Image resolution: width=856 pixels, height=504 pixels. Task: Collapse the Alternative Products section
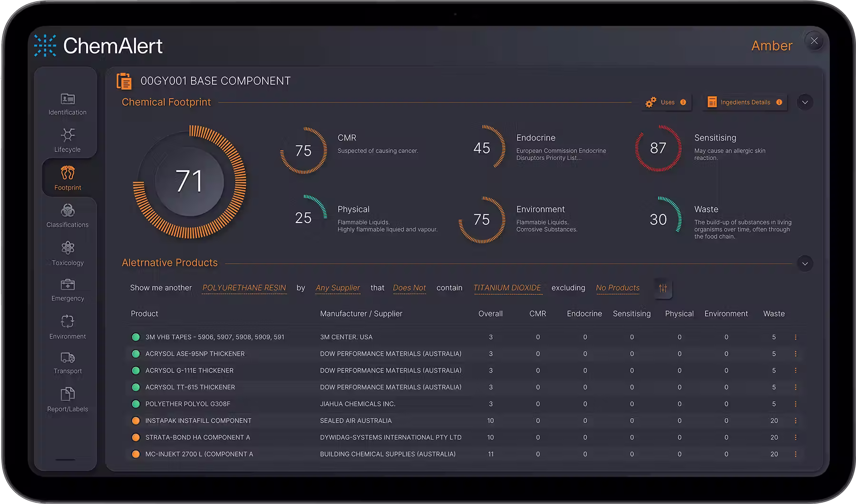pos(805,263)
